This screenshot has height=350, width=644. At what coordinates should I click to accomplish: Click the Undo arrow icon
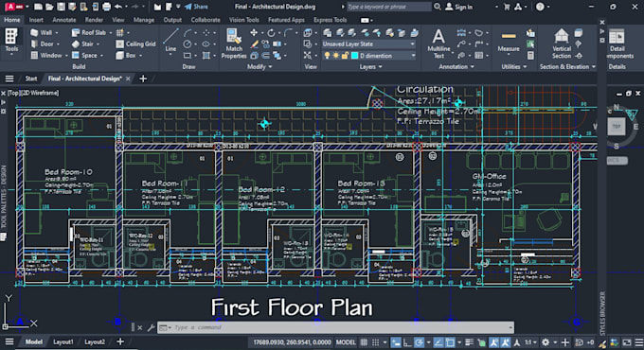118,7
